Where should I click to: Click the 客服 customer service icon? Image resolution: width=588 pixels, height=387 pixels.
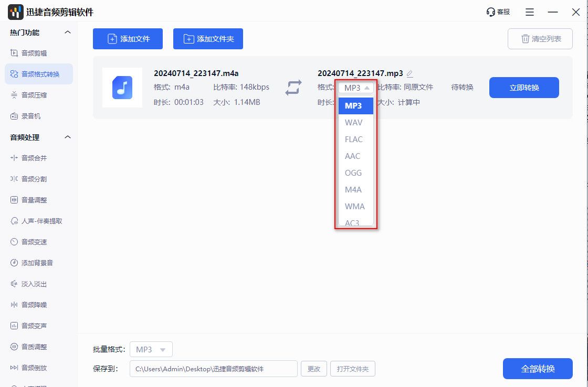(x=490, y=12)
